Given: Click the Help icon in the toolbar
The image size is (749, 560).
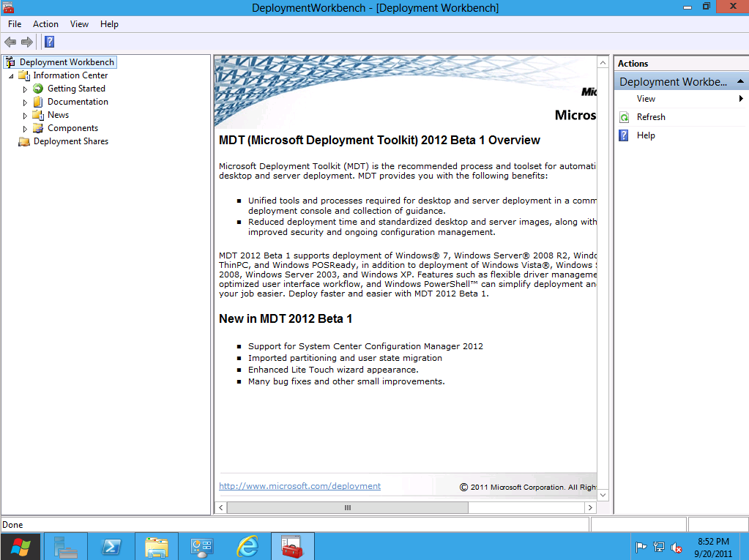Looking at the screenshot, I should click(49, 42).
